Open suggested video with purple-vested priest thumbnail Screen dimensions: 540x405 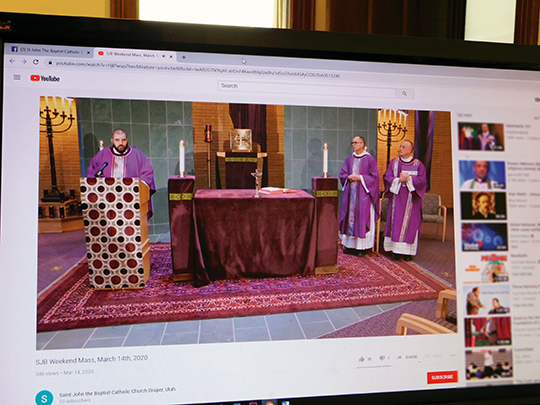click(x=481, y=136)
